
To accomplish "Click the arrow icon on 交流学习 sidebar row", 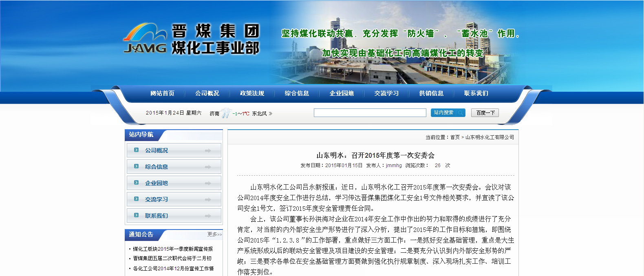I will (x=208, y=200).
